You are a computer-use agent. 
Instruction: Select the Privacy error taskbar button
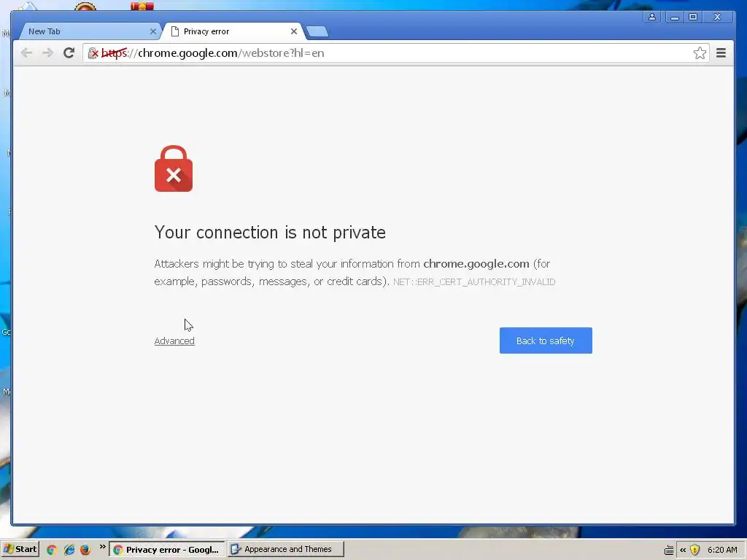pyautogui.click(x=167, y=550)
